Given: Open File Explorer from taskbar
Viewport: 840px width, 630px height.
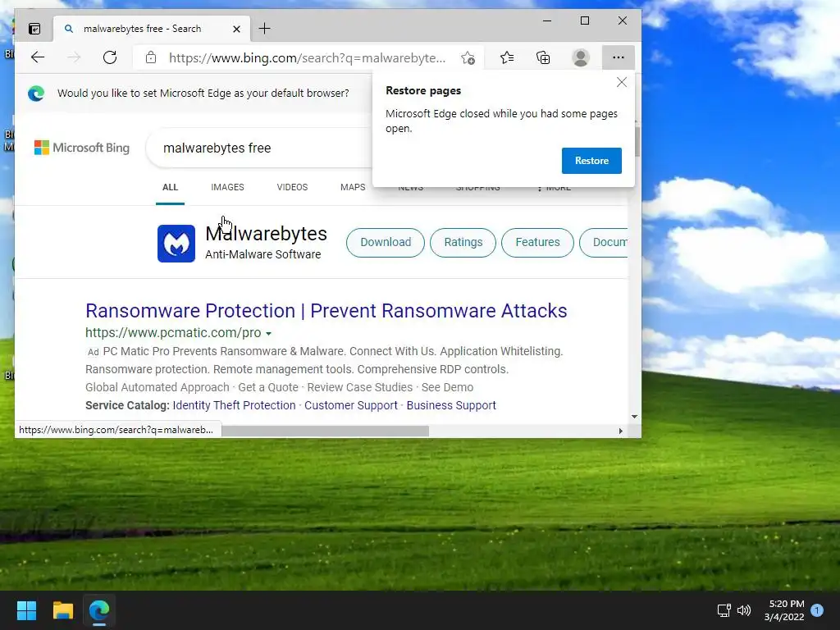Looking at the screenshot, I should [x=62, y=610].
